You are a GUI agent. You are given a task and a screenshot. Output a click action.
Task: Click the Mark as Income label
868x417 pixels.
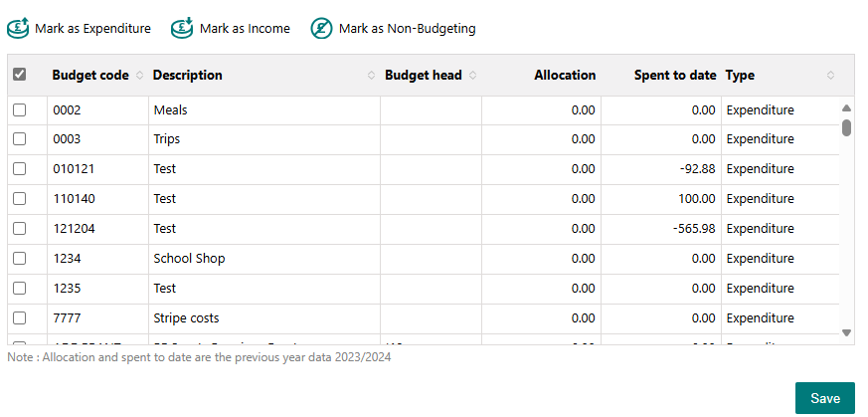(245, 28)
